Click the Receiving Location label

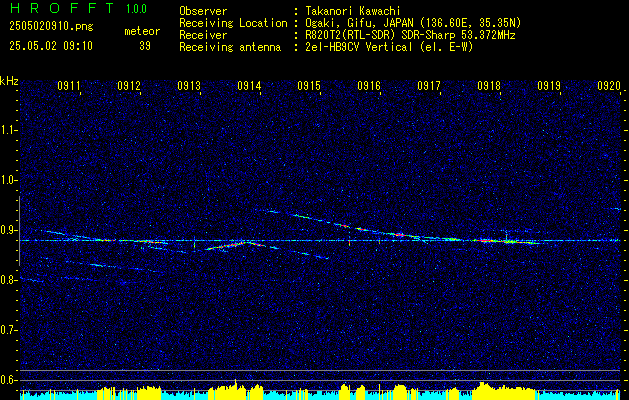[x=233, y=23]
